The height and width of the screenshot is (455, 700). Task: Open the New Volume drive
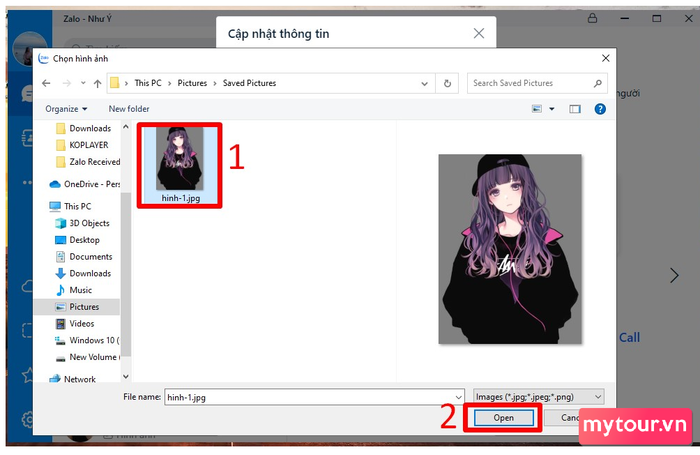click(88, 357)
